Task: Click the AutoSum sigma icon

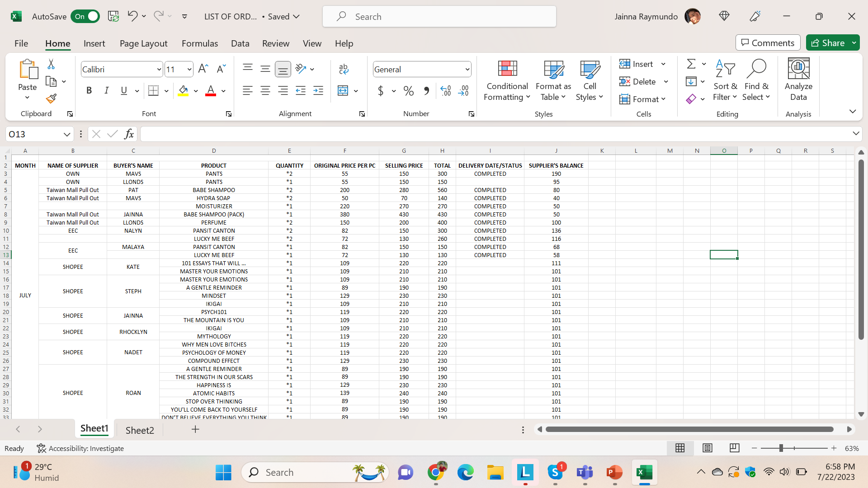Action: coord(691,64)
